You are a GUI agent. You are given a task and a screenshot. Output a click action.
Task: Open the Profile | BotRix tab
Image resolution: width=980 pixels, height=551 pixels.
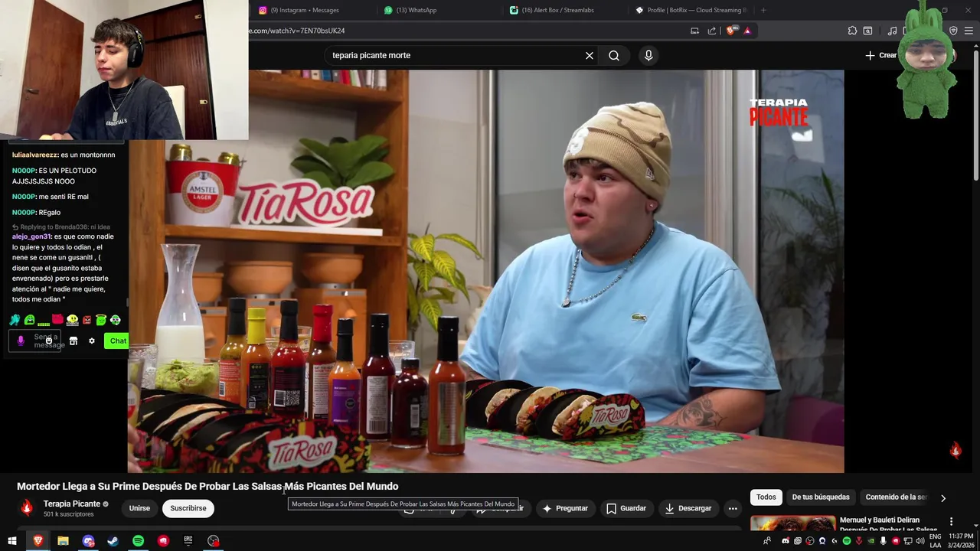click(x=693, y=10)
